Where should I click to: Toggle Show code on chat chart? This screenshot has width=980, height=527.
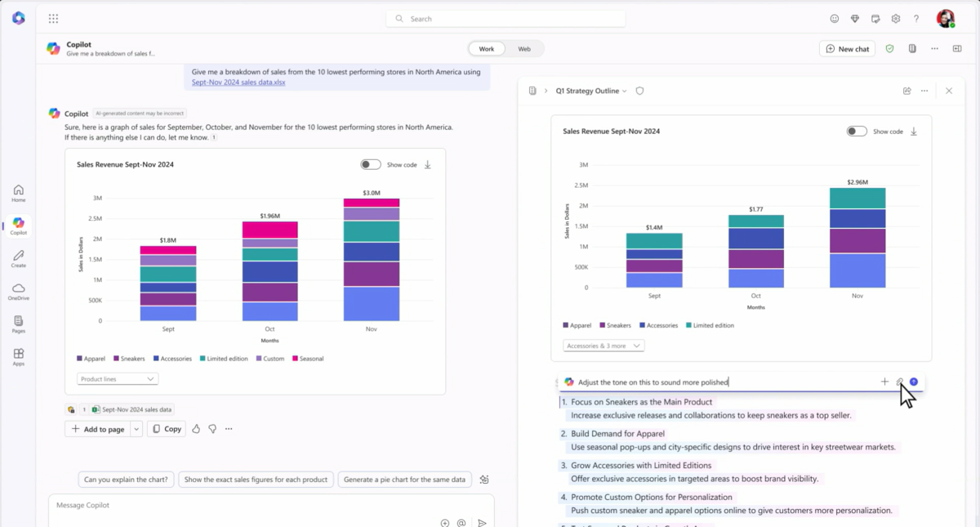[x=371, y=164]
